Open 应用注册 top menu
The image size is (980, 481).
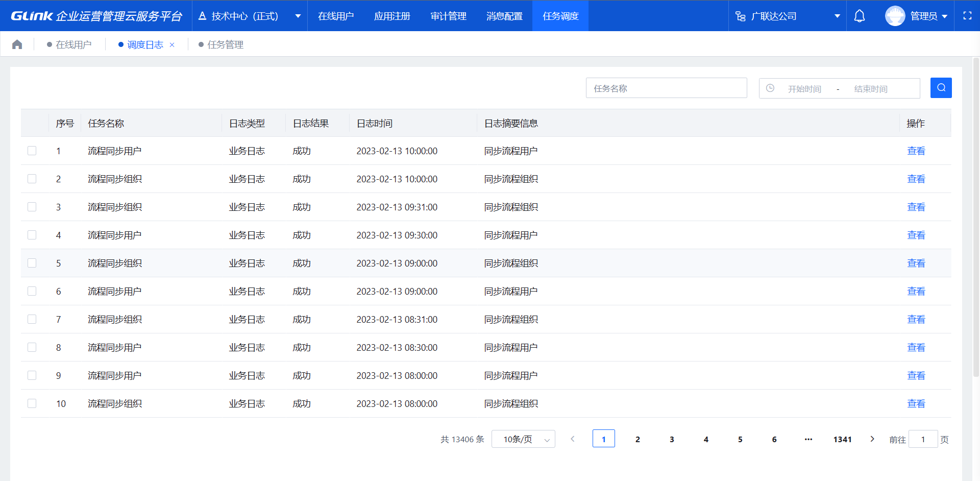click(x=392, y=16)
